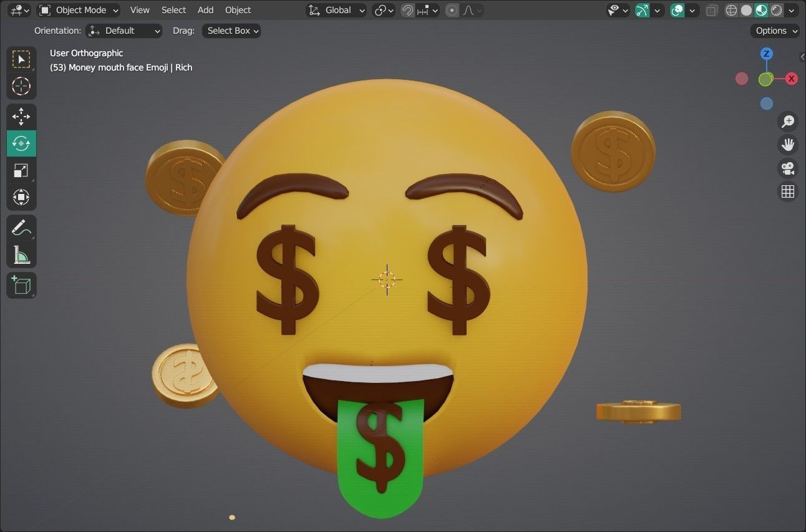806x532 pixels.
Task: Open the Options dropdown
Action: click(x=775, y=31)
